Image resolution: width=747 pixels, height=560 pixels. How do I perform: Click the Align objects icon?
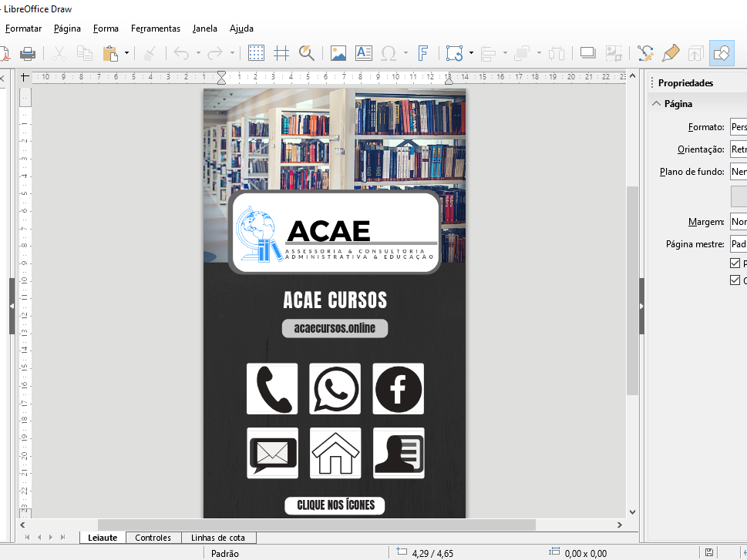click(488, 53)
